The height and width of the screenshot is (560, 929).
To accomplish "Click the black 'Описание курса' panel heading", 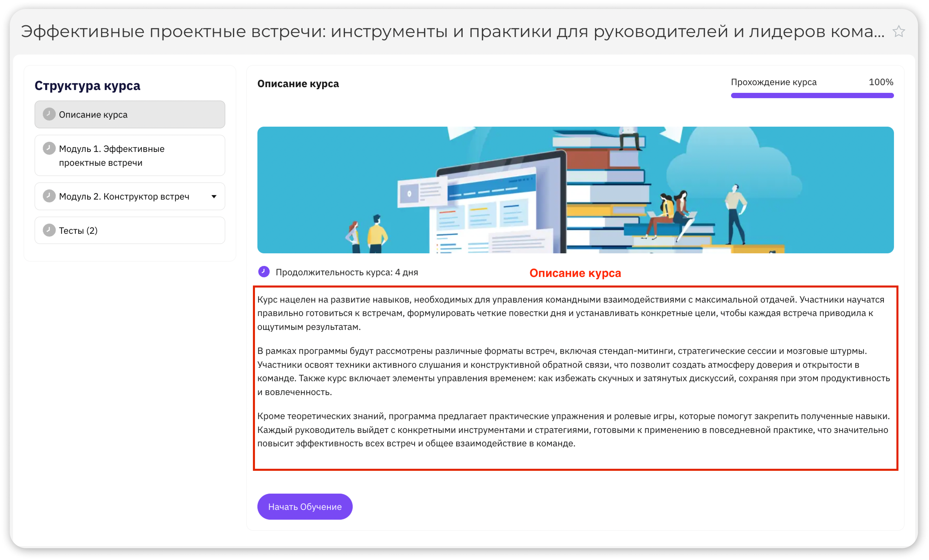I will (x=298, y=84).
